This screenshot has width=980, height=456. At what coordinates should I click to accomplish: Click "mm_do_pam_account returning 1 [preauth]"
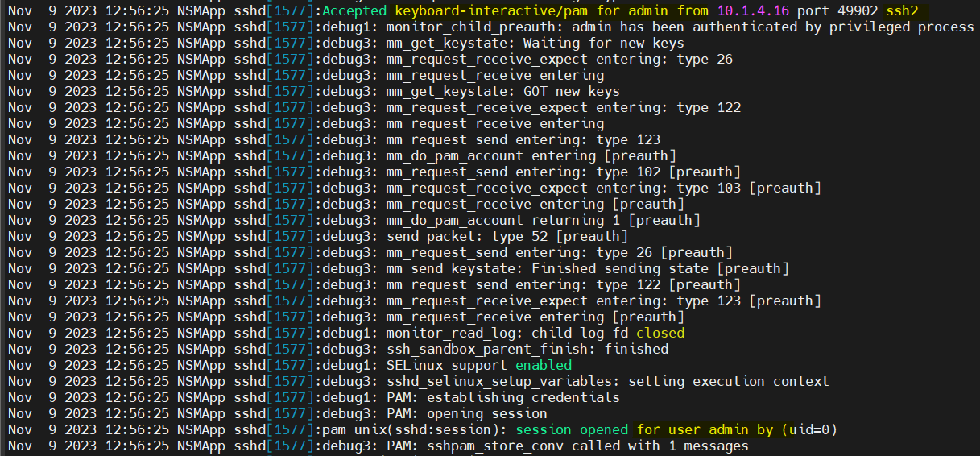[x=544, y=221]
